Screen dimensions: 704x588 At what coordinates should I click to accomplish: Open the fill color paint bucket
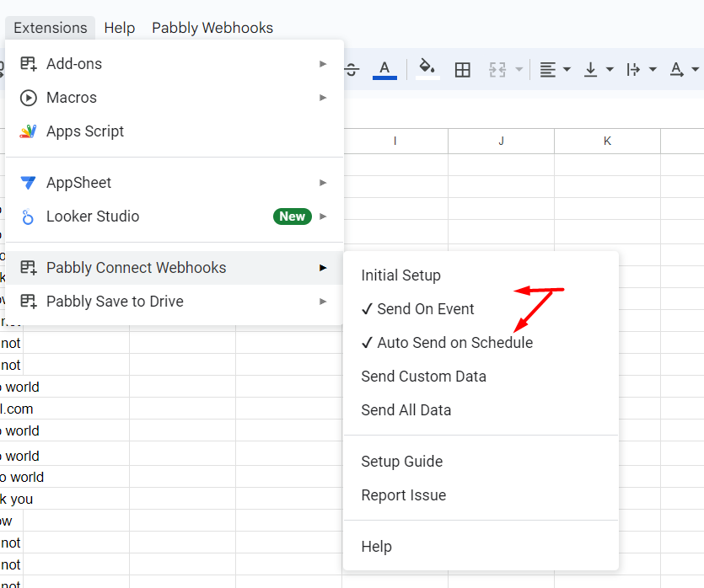427,68
